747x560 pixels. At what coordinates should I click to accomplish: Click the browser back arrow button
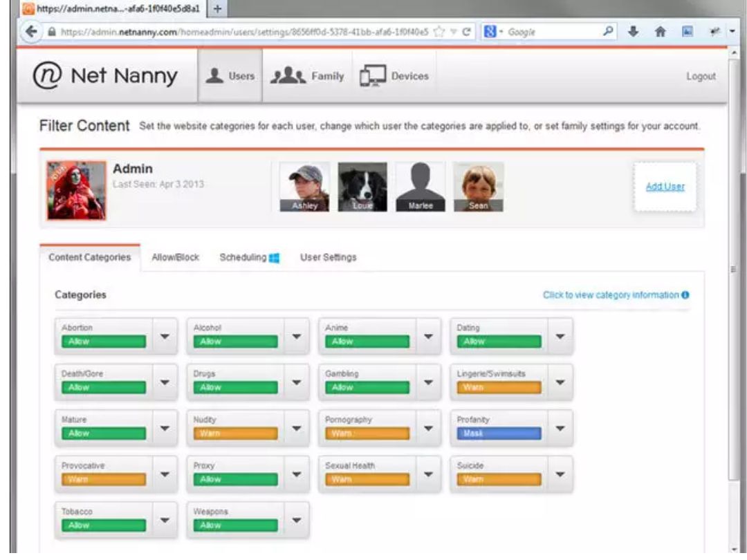coord(31,32)
